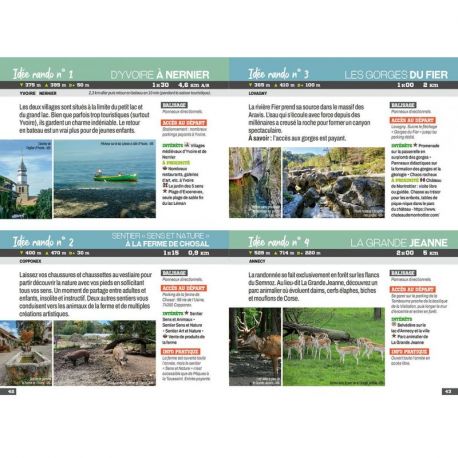The width and height of the screenshot is (458, 458).
Task: Click the orange 'Info pratique' label under Chosal
Action: click(x=181, y=352)
